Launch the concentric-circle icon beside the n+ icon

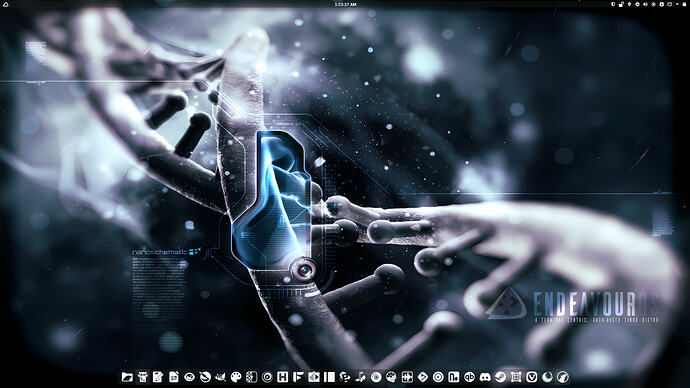tap(438, 377)
